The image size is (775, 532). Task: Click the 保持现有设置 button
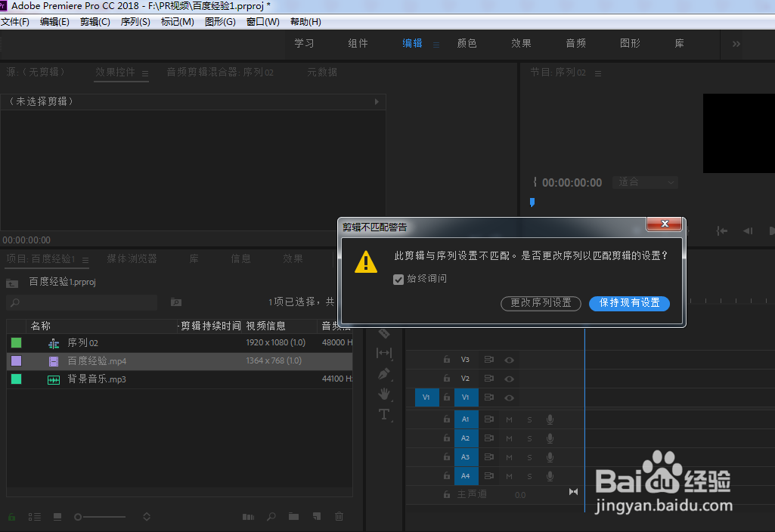click(629, 303)
